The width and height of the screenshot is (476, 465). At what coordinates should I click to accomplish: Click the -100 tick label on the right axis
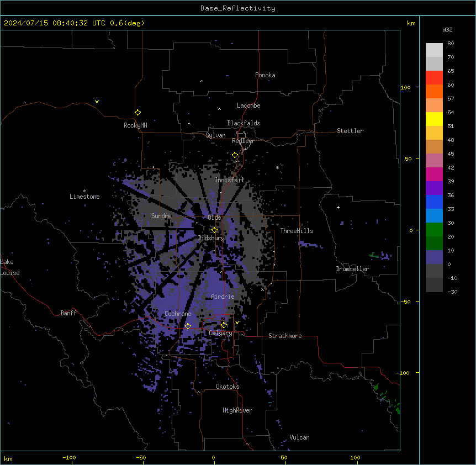[404, 373]
